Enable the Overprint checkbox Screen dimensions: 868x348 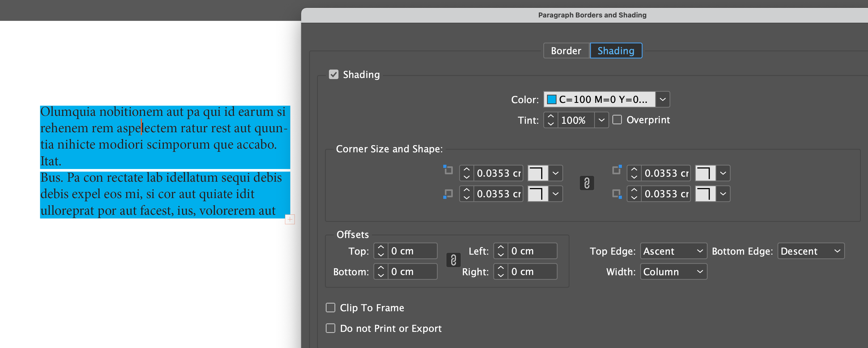point(617,120)
